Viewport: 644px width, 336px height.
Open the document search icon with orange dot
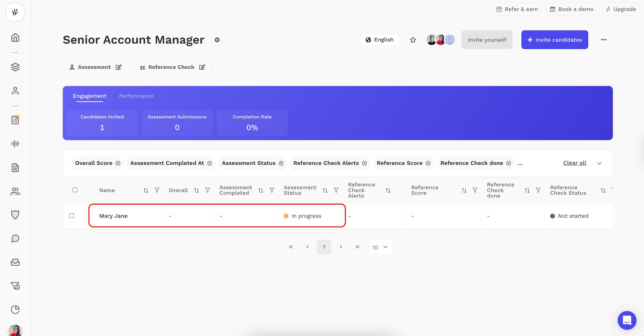click(x=15, y=120)
